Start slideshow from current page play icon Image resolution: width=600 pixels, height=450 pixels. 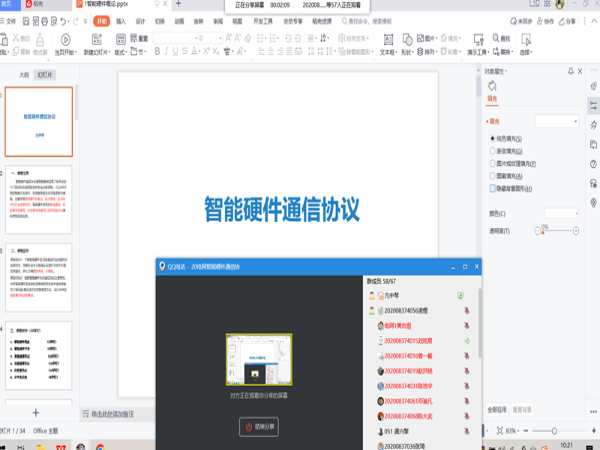65,39
